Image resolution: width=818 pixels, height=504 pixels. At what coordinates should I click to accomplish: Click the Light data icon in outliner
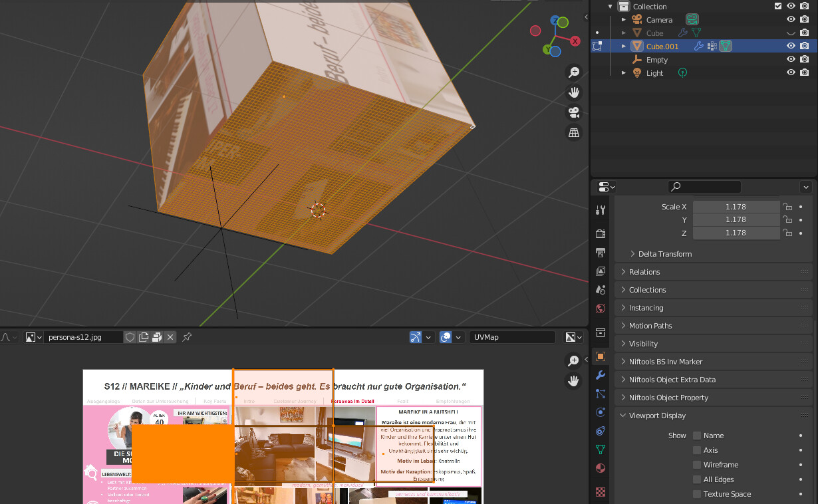coord(682,72)
